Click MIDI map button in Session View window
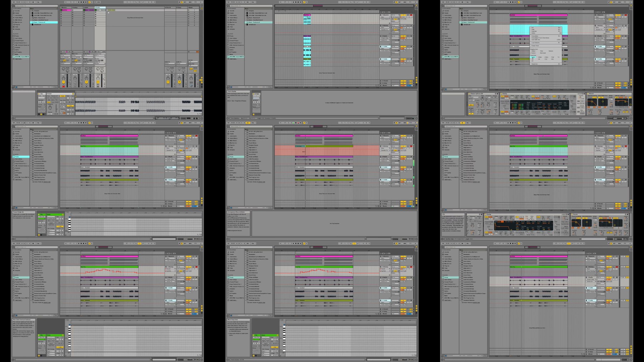644x362 pixels. 190,2
